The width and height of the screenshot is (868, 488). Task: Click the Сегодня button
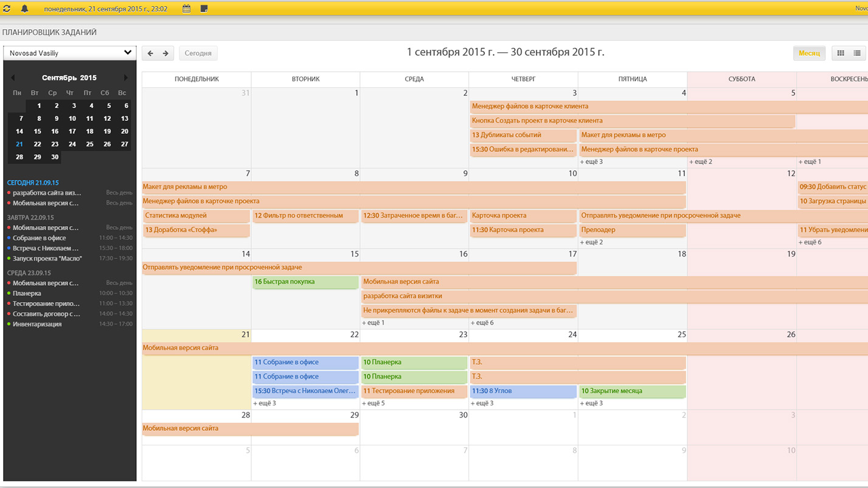(x=198, y=53)
